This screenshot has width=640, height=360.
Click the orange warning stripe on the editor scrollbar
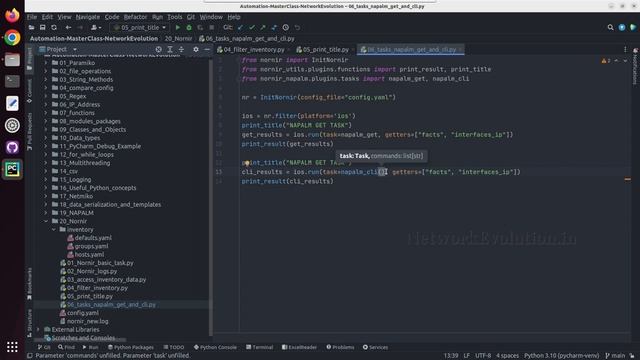(627, 179)
